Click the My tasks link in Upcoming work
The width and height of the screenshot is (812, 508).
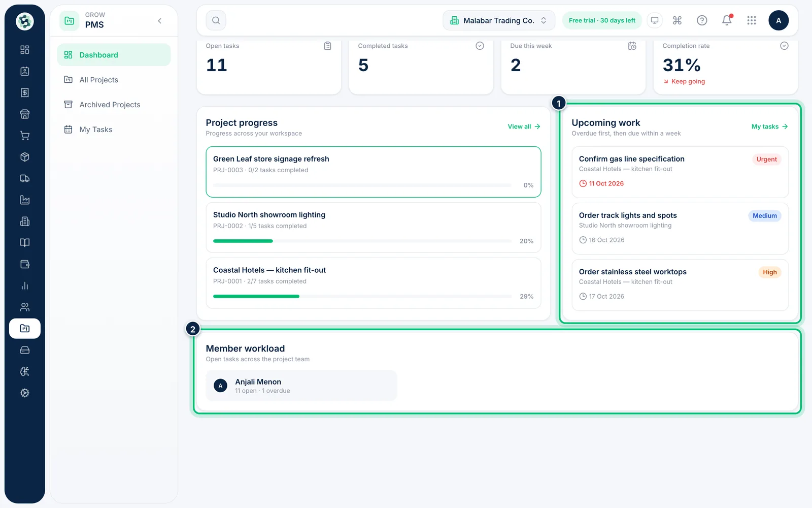[x=769, y=126]
